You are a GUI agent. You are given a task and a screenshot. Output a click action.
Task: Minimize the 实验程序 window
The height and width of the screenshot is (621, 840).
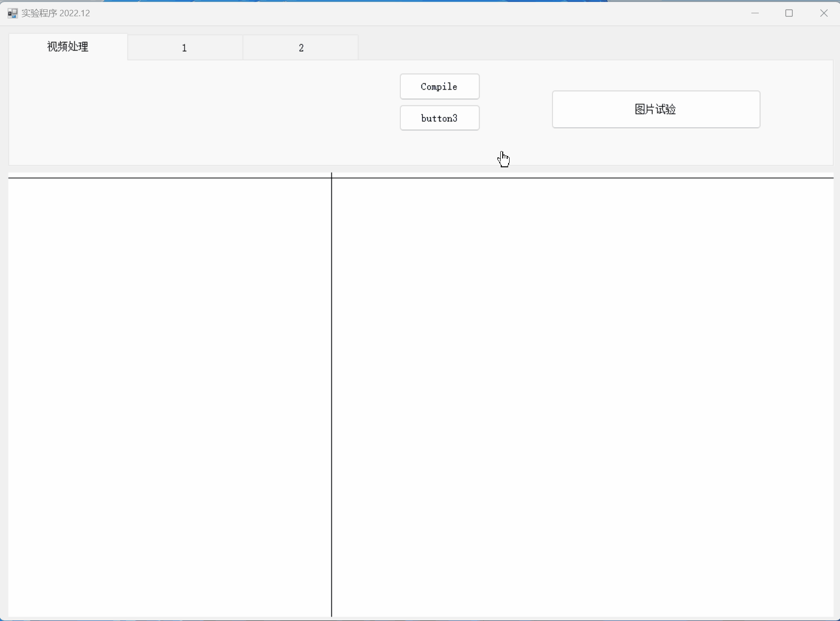pyautogui.click(x=755, y=13)
